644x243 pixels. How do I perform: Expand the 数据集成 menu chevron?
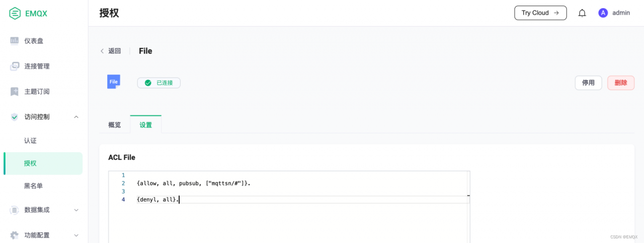coord(76,210)
